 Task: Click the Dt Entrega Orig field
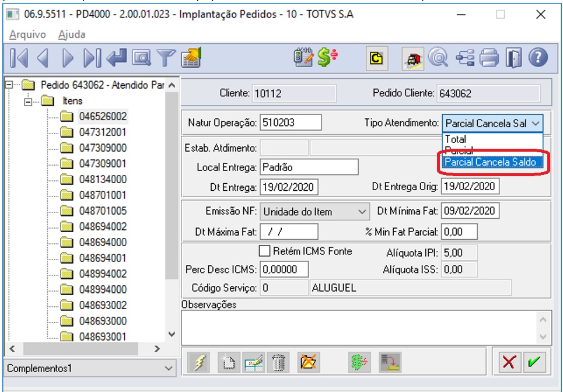pos(470,186)
